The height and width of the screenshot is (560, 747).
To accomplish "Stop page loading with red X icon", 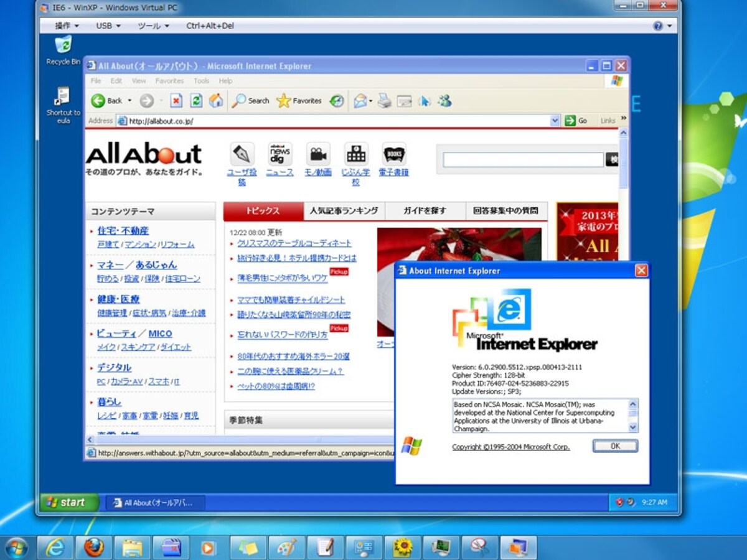I will point(176,101).
